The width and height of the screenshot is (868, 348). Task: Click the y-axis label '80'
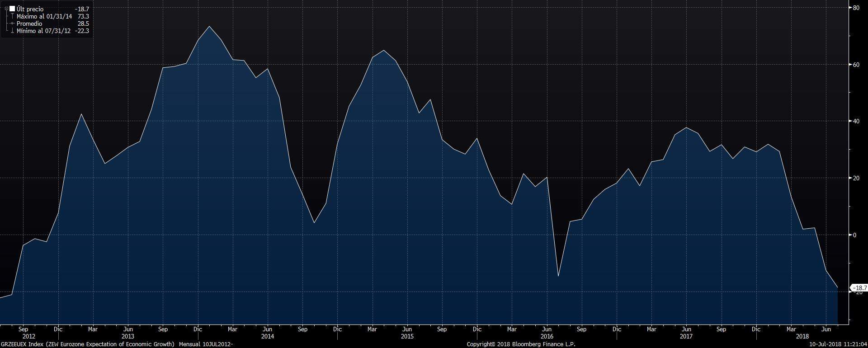click(x=856, y=8)
